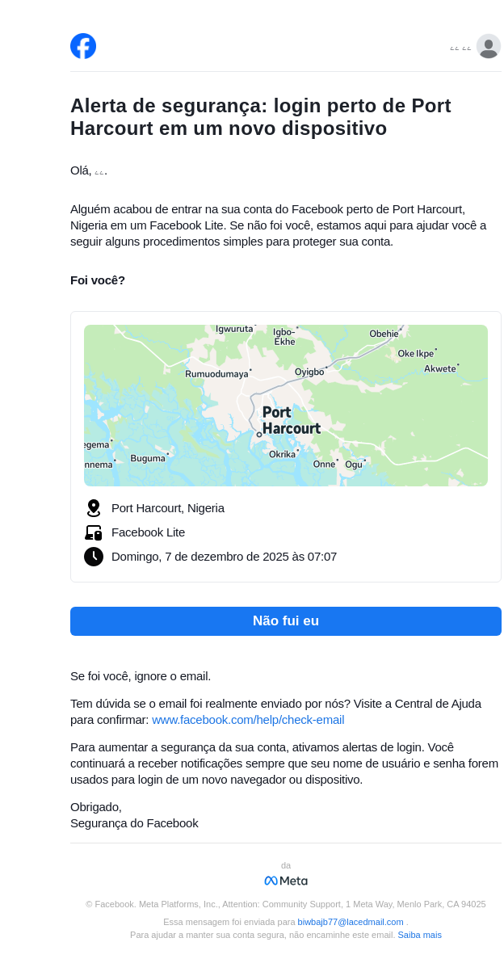The width and height of the screenshot is (504, 980).
Task: Click the Okrika label on the map
Action: (x=283, y=455)
